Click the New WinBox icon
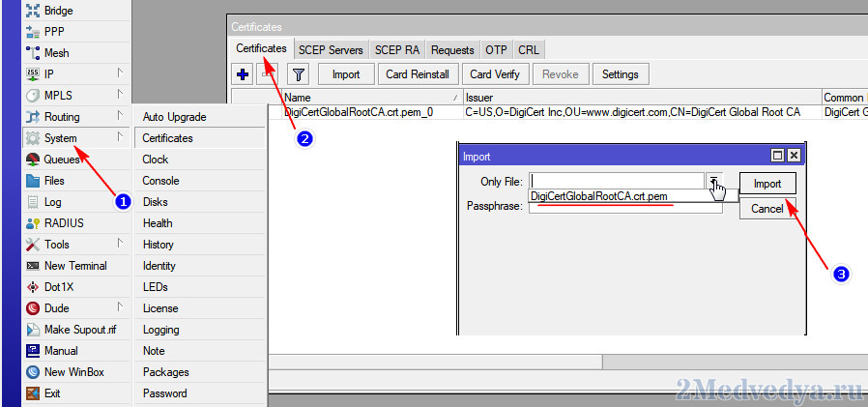 coord(33,372)
